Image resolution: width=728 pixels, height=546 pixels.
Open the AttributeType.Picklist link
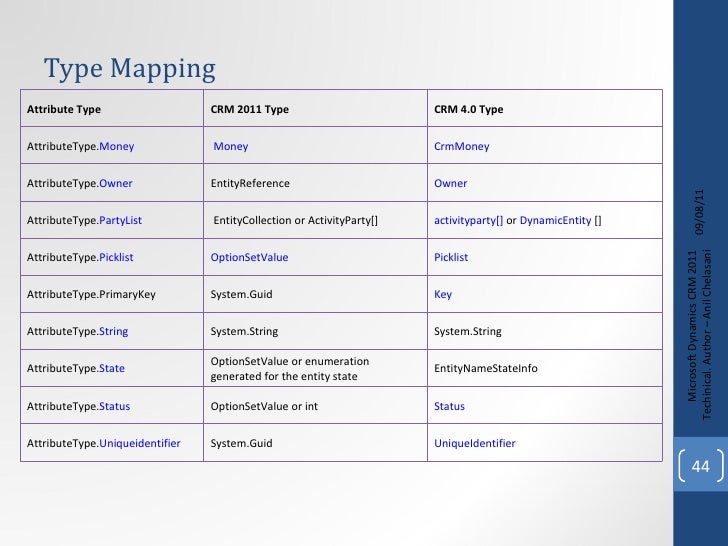[x=116, y=257]
